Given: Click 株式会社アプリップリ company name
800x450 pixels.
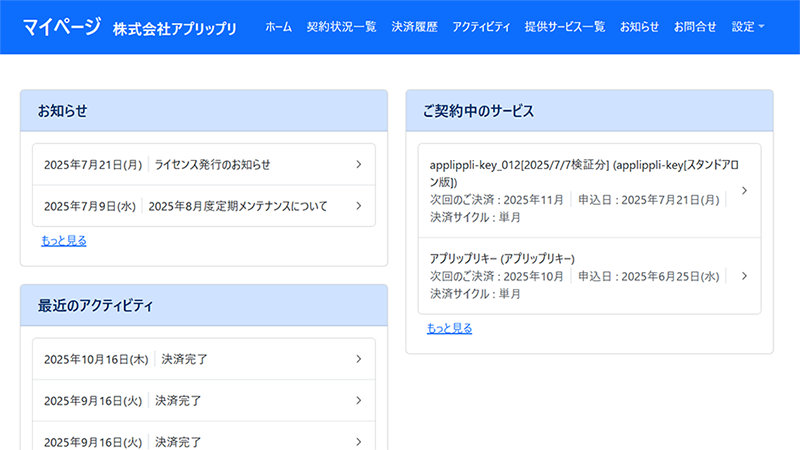Looking at the screenshot, I should tap(175, 28).
